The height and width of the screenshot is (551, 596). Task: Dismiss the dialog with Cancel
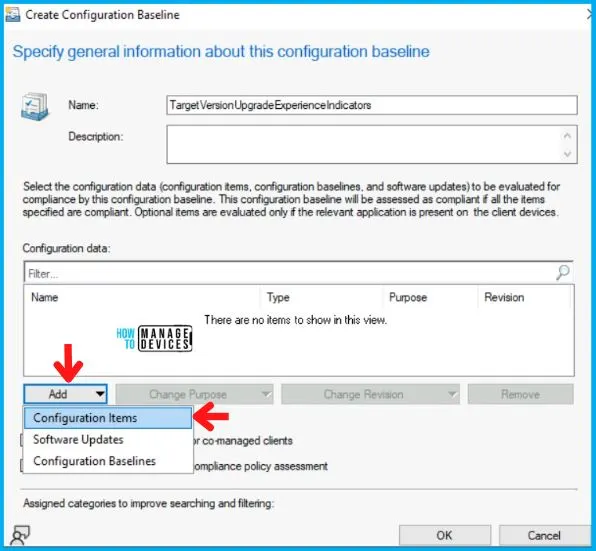tap(544, 535)
